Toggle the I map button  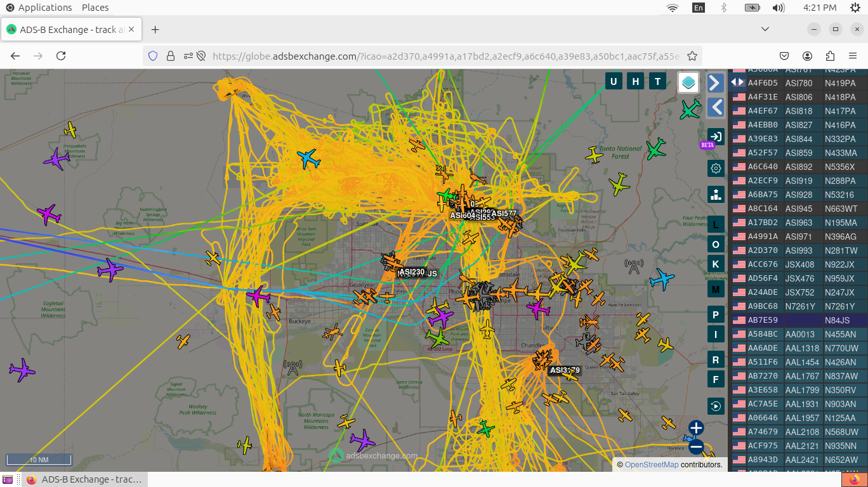[716, 335]
